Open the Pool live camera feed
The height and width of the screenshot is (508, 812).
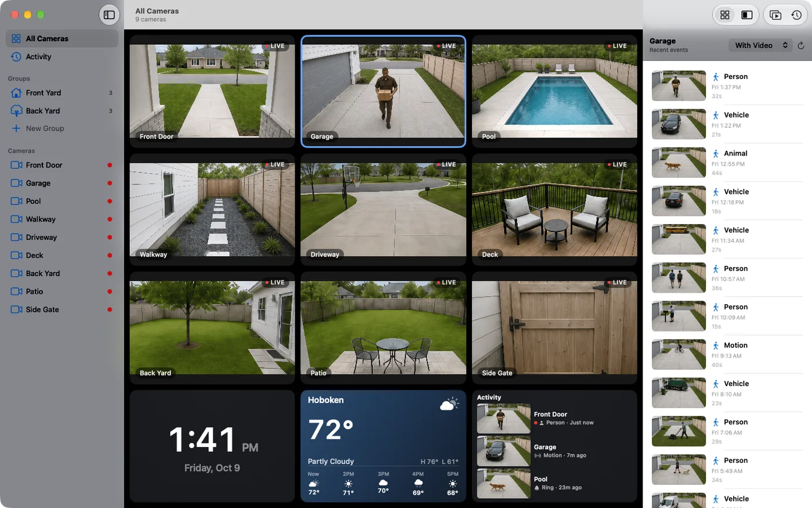pyautogui.click(x=554, y=91)
